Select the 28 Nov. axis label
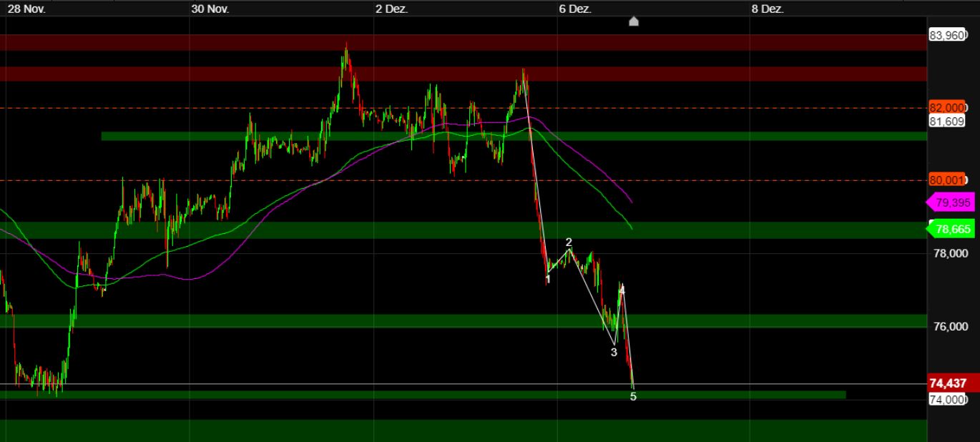 (27, 10)
